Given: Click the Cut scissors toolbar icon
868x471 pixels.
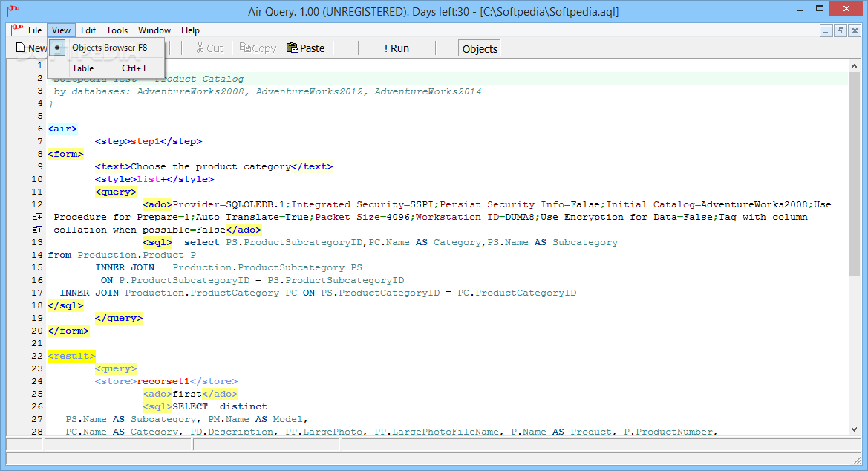Looking at the screenshot, I should coord(200,48).
